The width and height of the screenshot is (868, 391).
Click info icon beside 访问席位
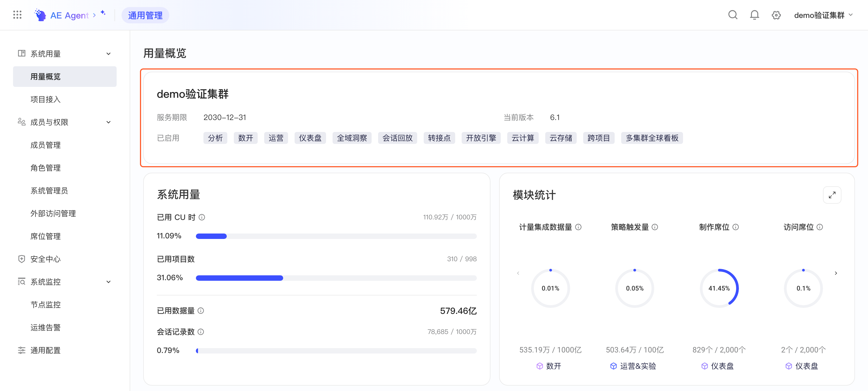click(820, 227)
